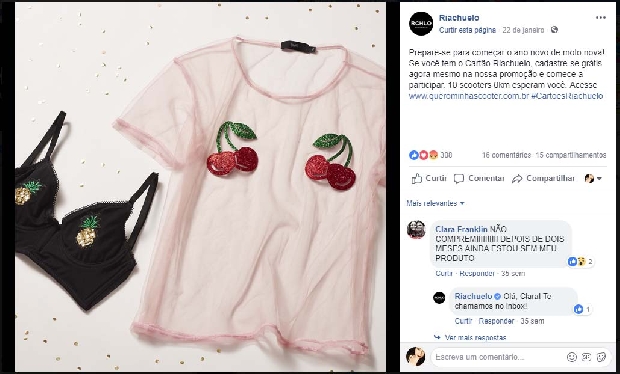The image size is (620, 374).
Task: Click the Curtir thumbs-up button on post
Action: (x=429, y=179)
